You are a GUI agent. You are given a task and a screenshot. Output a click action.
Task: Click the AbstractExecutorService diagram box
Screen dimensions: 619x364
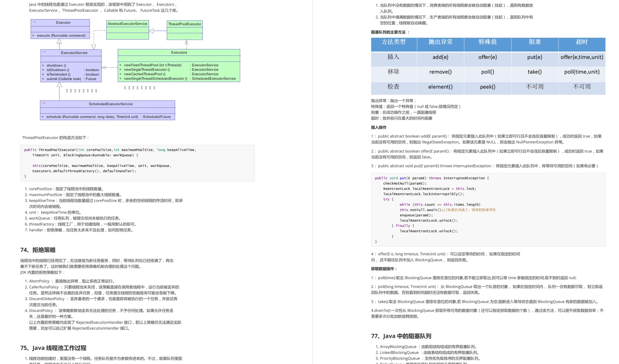[127, 29]
